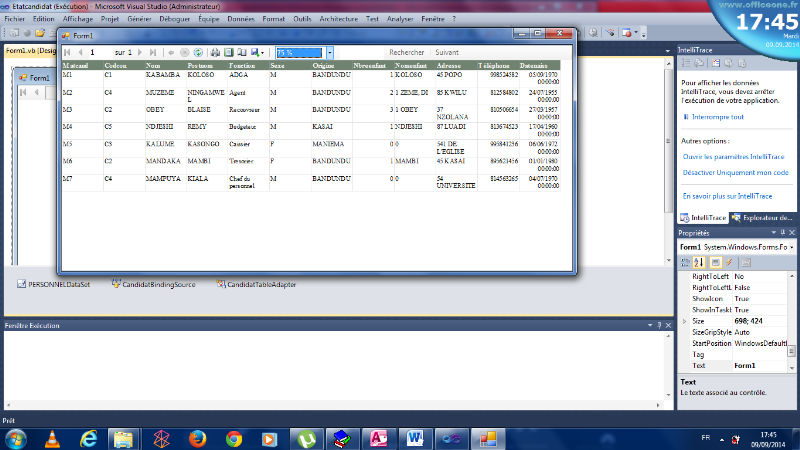800x450 pixels.
Task: Select categorized view in Propriétés panel
Action: pyautogui.click(x=685, y=262)
